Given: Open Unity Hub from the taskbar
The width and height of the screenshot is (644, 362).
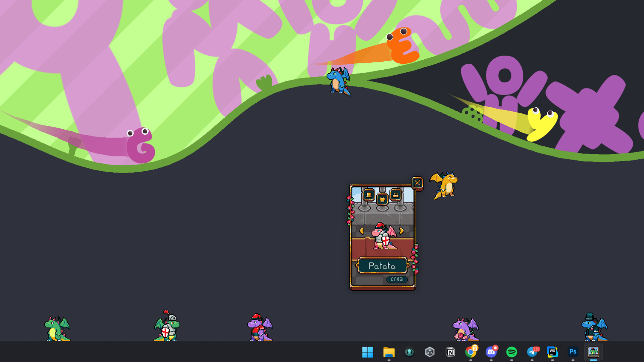Looking at the screenshot, I should [x=430, y=352].
